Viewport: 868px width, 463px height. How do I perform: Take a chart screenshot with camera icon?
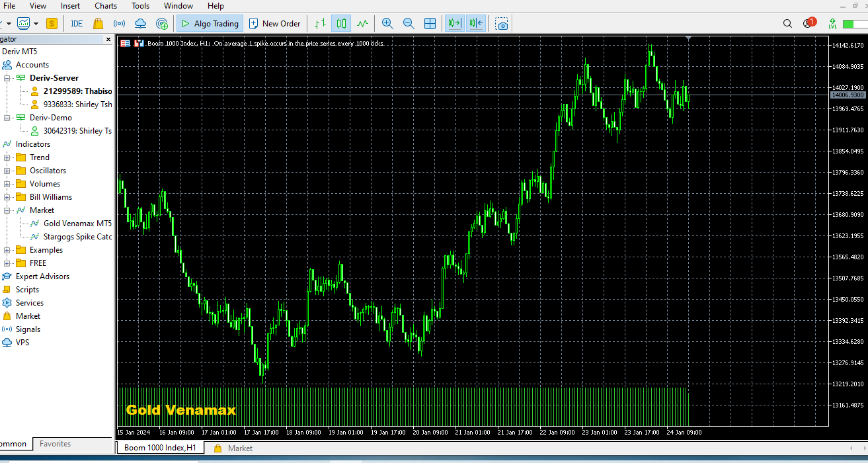click(x=502, y=24)
